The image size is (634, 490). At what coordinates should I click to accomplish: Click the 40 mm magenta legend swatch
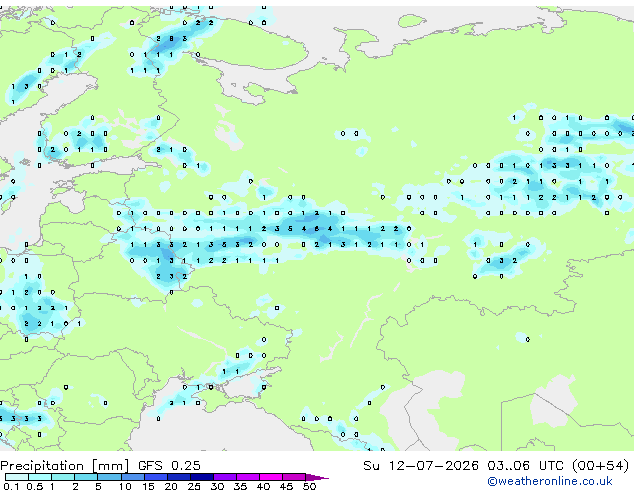pyautogui.click(x=271, y=477)
